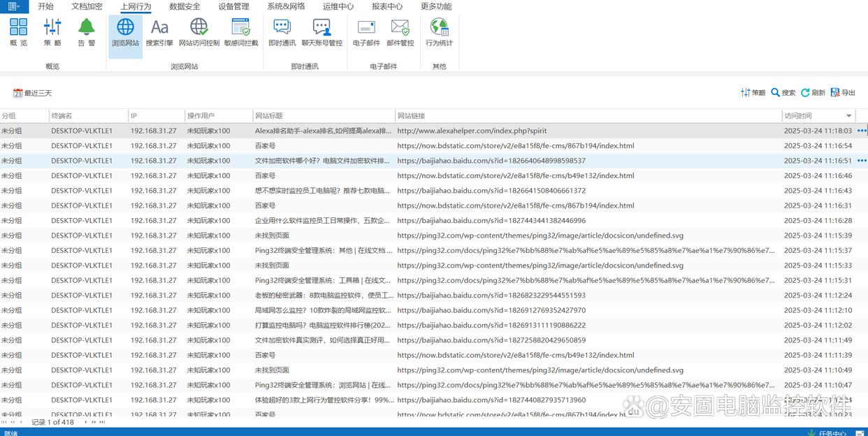Click the 导出 export button
This screenshot has height=436, width=868.
click(843, 93)
